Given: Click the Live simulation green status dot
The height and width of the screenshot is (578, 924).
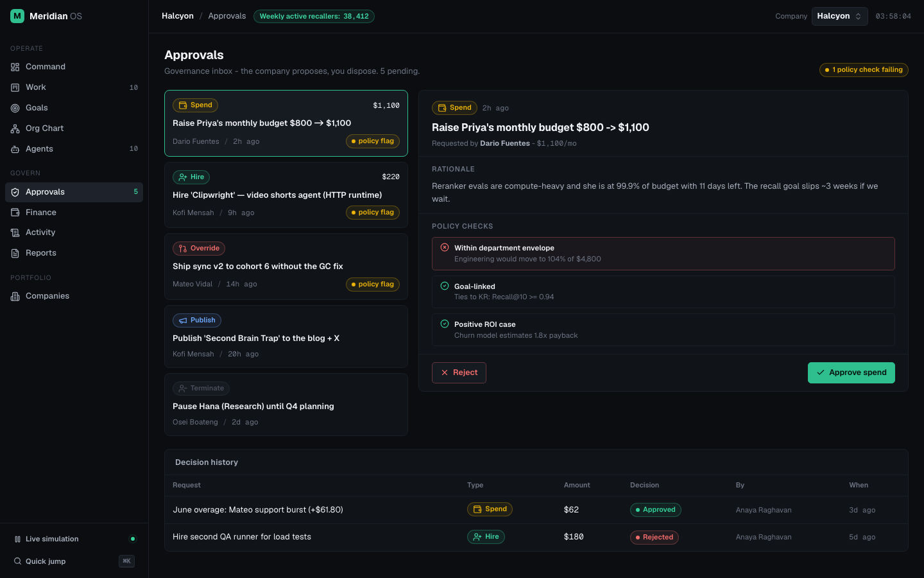Looking at the screenshot, I should tap(133, 539).
